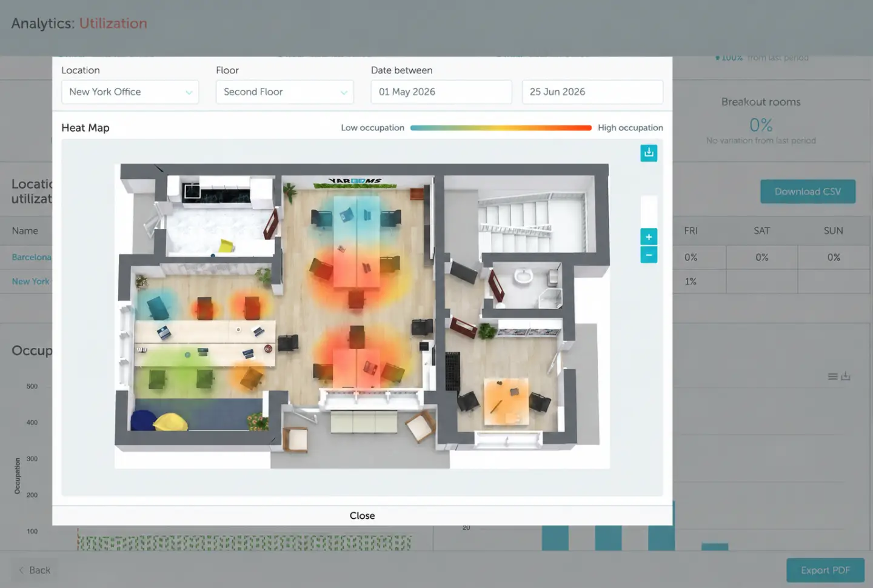This screenshot has width=873, height=588.
Task: Click Download CSV button in background
Action: click(808, 192)
